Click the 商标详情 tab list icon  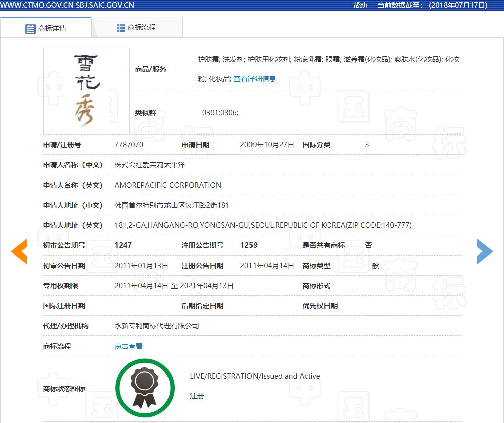30,29
